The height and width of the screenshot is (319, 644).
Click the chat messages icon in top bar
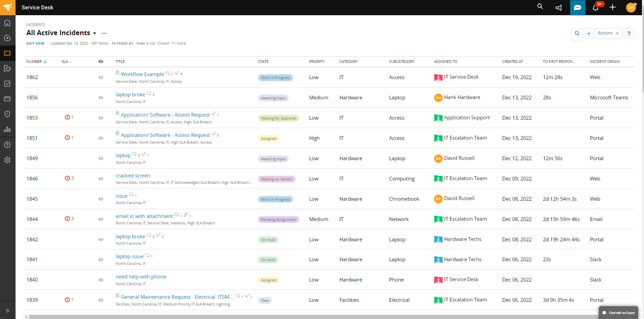click(x=577, y=8)
